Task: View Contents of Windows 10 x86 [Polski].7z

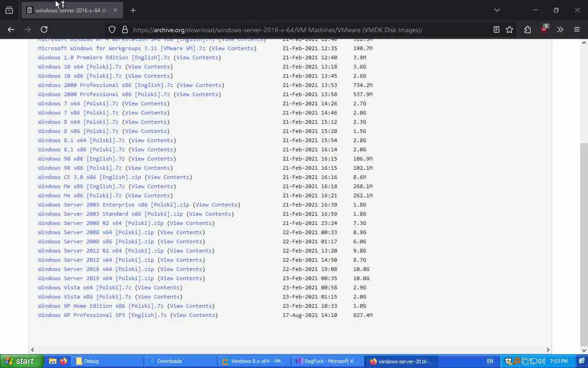Action: [149, 76]
